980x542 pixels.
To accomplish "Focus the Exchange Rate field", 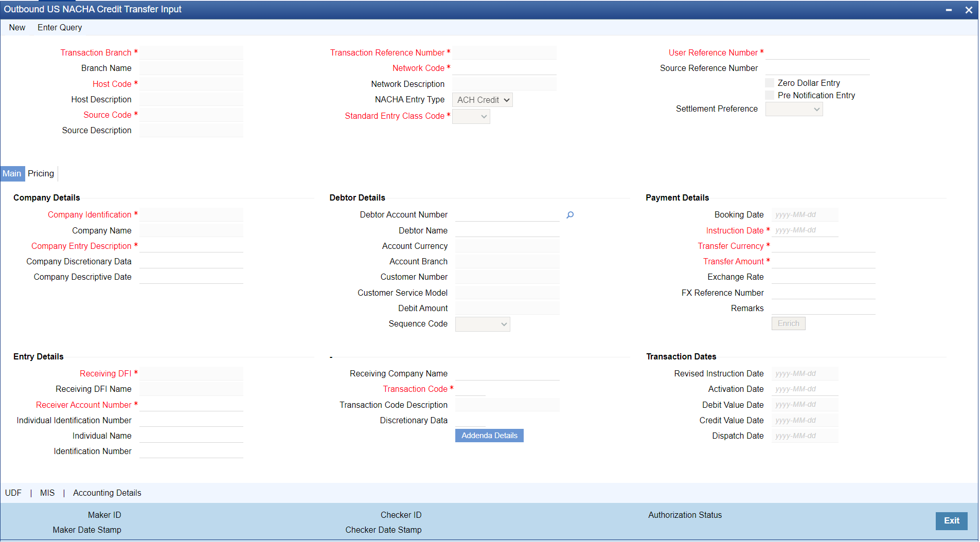I will tap(824, 277).
